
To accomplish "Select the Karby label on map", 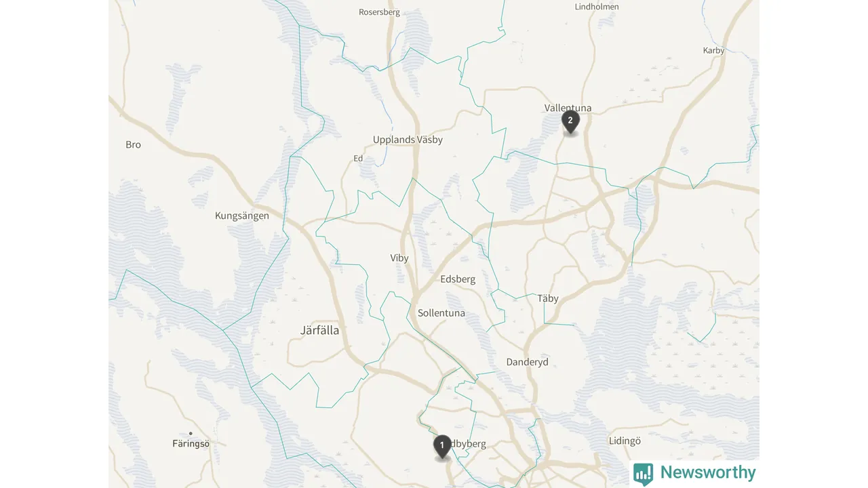I will coord(713,51).
